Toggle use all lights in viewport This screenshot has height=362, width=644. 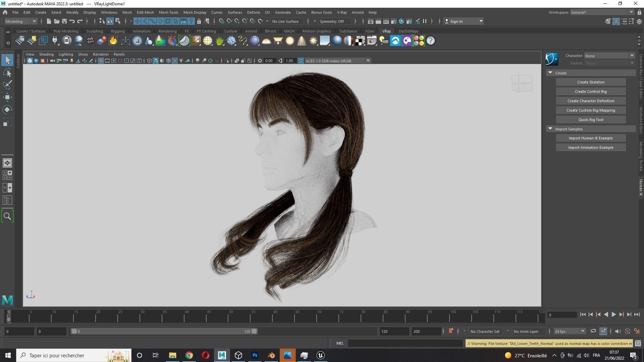181,61
